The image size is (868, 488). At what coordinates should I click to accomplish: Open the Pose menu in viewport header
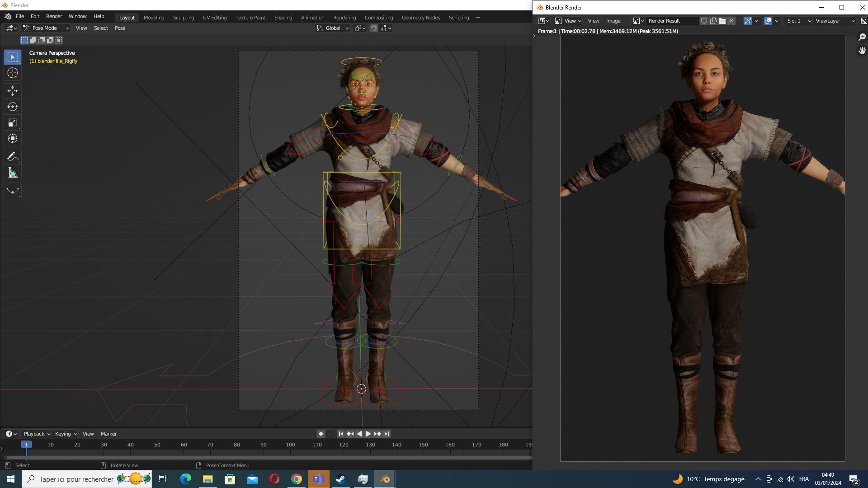(x=120, y=28)
